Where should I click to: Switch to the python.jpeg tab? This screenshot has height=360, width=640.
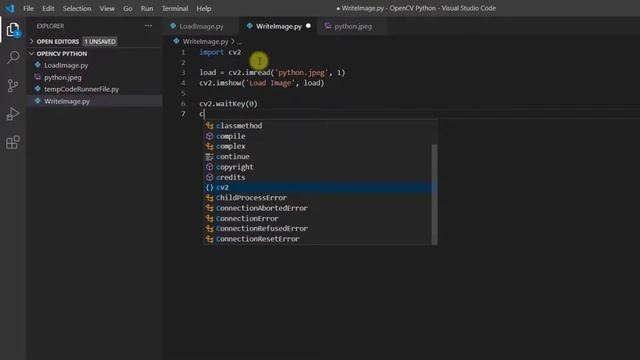click(x=353, y=26)
